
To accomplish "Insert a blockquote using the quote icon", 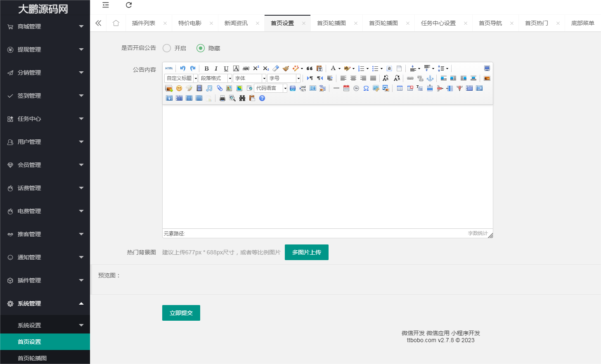I will (310, 68).
